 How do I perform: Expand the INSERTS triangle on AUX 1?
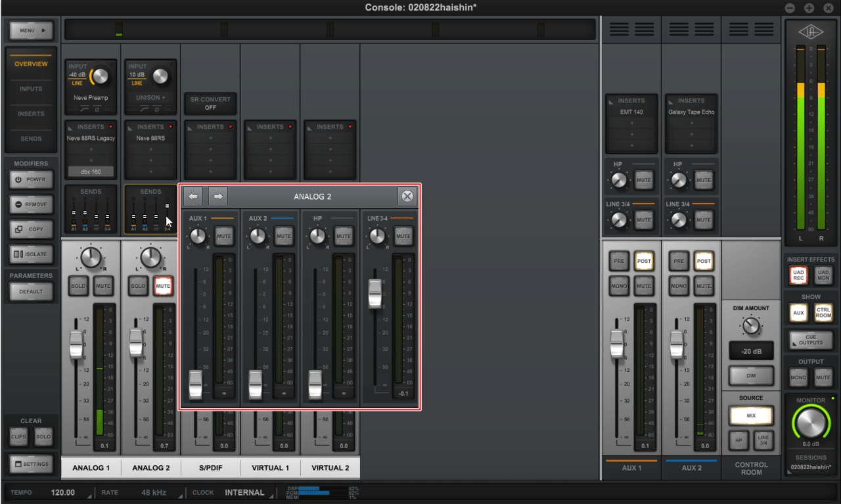tap(612, 101)
